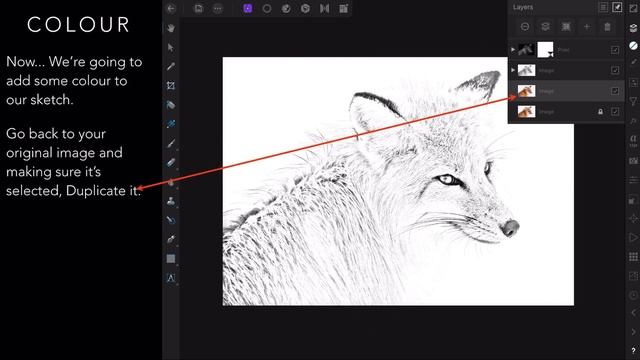
Task: Select the Inpainting brush tool
Action: [x=171, y=220]
